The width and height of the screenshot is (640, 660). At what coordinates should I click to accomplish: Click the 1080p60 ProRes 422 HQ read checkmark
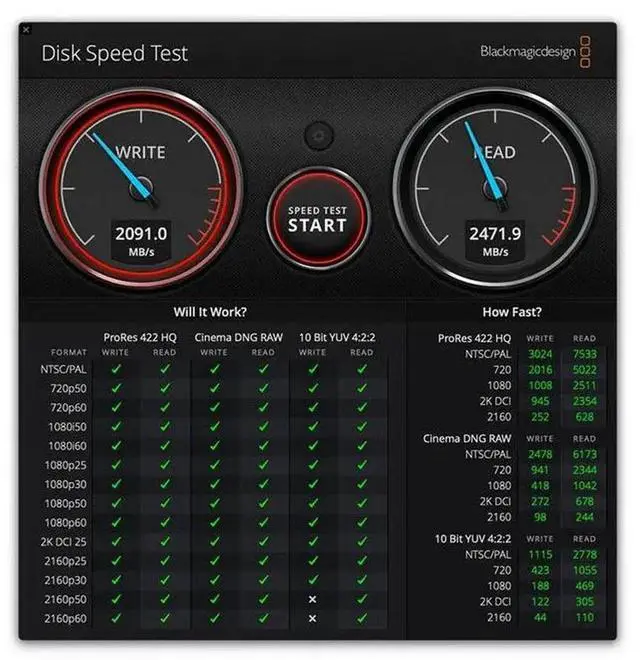coord(165,522)
